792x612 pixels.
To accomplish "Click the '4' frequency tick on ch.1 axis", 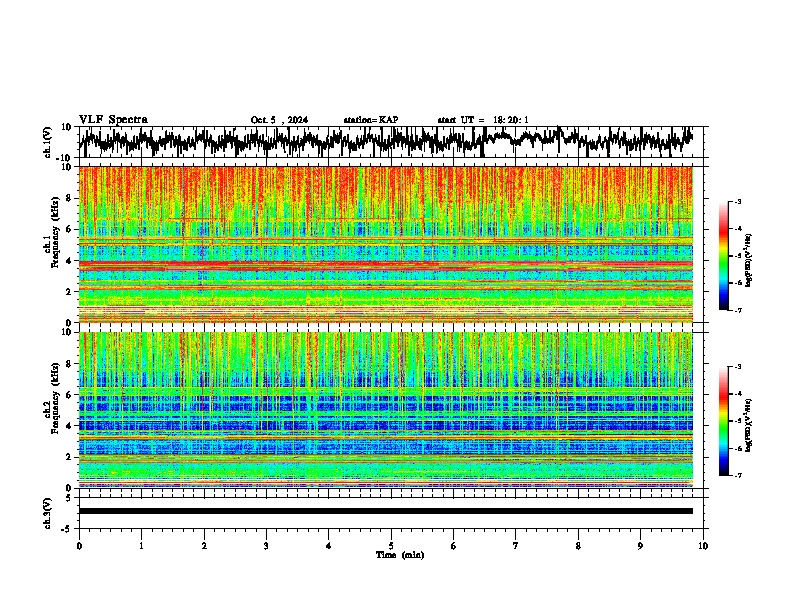I will click(x=69, y=261).
